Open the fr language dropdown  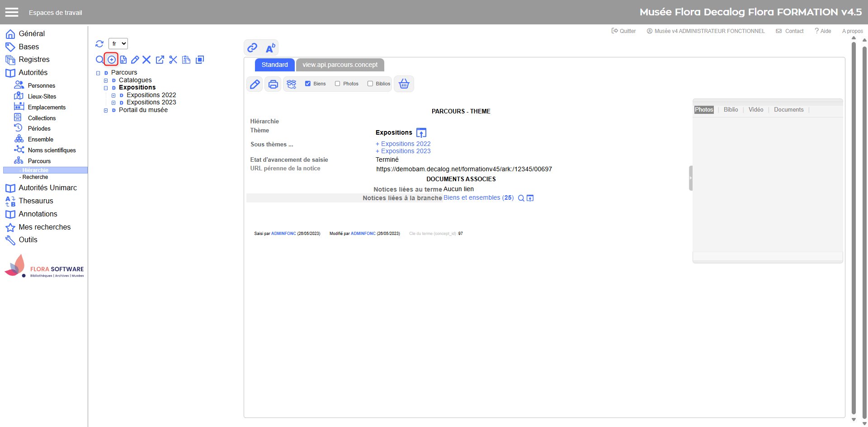[118, 44]
